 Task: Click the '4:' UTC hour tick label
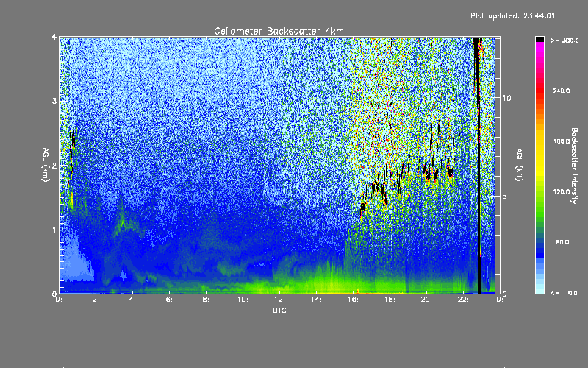(132, 300)
